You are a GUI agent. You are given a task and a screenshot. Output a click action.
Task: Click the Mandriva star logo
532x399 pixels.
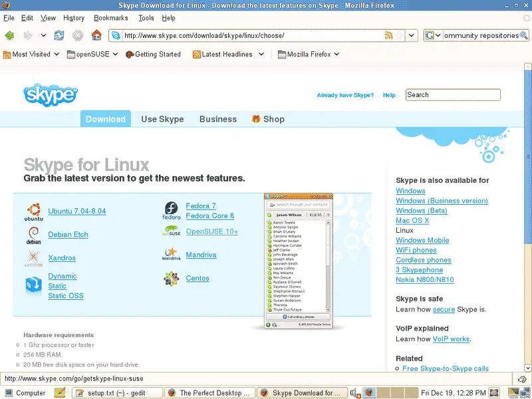172,254
